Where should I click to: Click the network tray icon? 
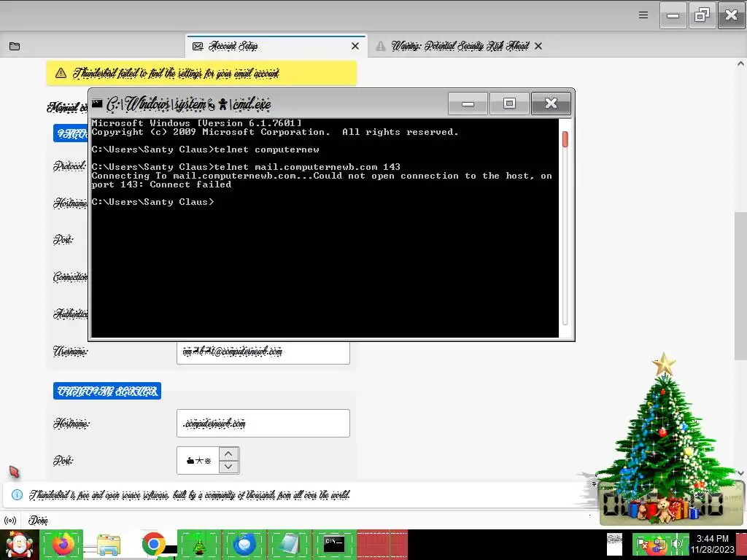click(x=659, y=545)
